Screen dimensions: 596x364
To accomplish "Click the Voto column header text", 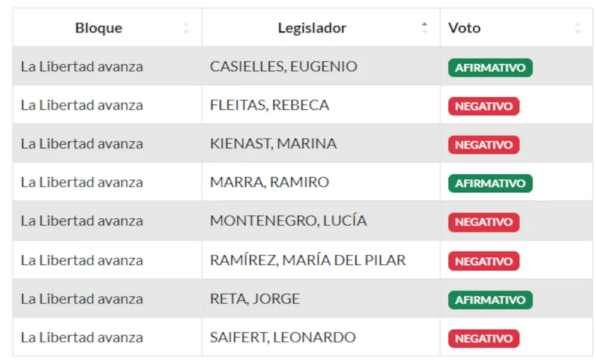I will coord(464,28).
